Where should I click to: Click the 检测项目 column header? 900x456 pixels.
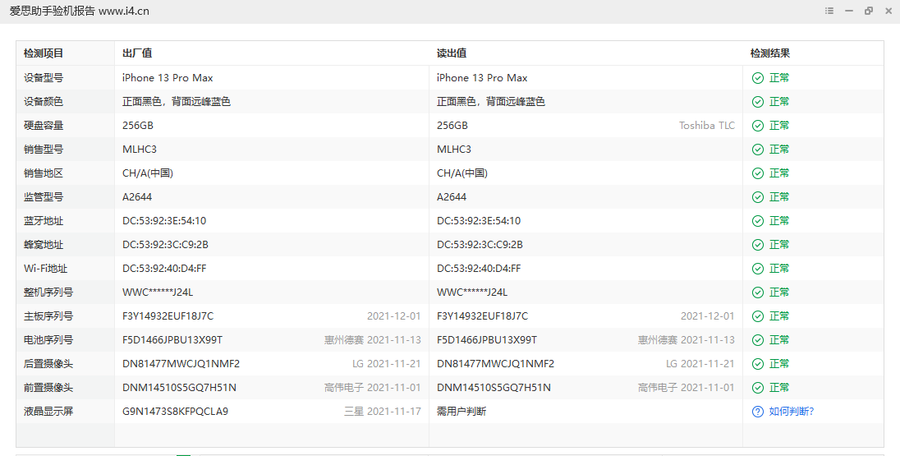click(44, 53)
